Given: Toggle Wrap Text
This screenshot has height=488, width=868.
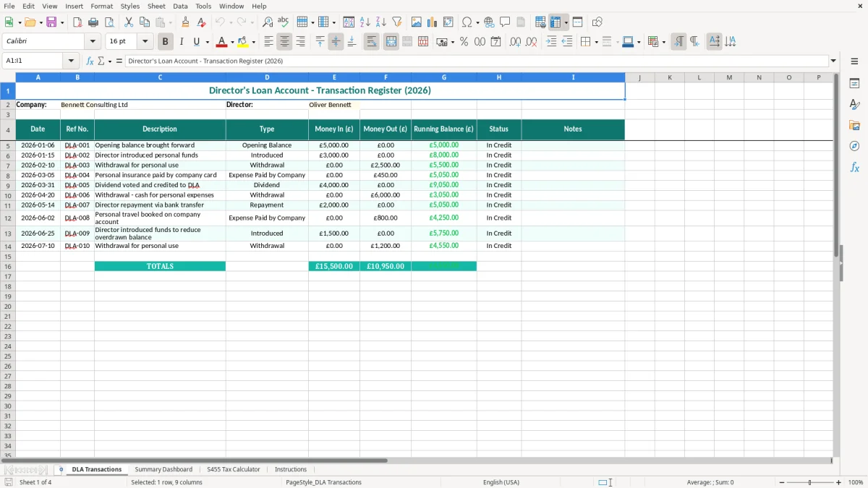Looking at the screenshot, I should coord(371,42).
